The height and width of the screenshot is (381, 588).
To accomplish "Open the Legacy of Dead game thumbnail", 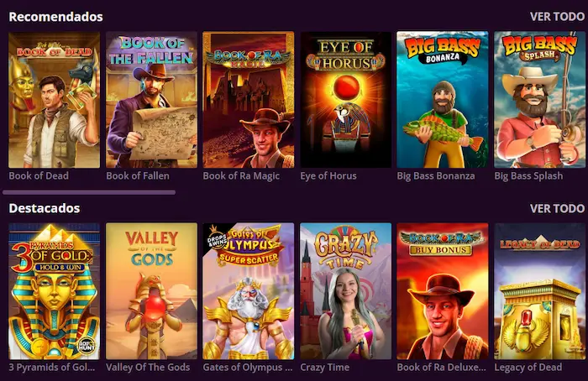I will click(540, 291).
